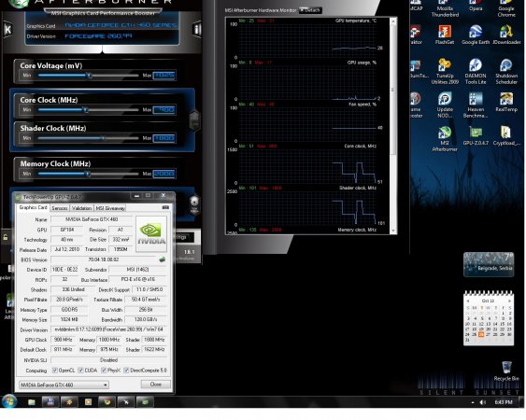This screenshot has height=420, width=526.
Task: Click the padlock icon on the Afterburner edge
Action: click(x=6, y=238)
